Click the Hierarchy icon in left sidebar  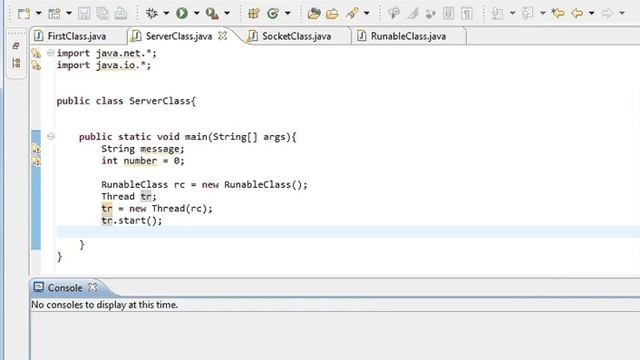(16, 63)
